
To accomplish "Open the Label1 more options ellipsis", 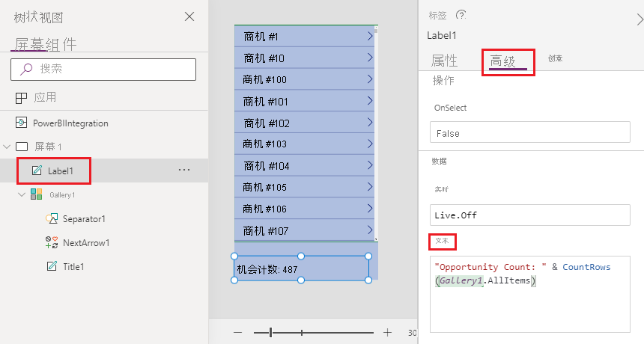I will pos(184,170).
